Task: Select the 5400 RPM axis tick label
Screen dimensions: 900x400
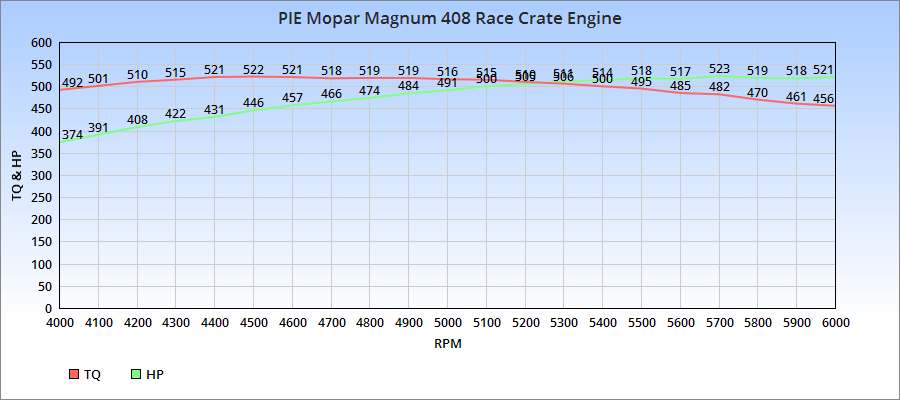Action: [603, 323]
